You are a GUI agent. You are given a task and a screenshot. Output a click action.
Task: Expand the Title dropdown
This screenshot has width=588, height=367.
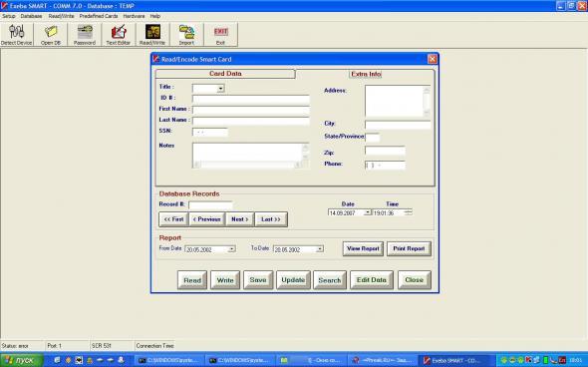tap(221, 89)
